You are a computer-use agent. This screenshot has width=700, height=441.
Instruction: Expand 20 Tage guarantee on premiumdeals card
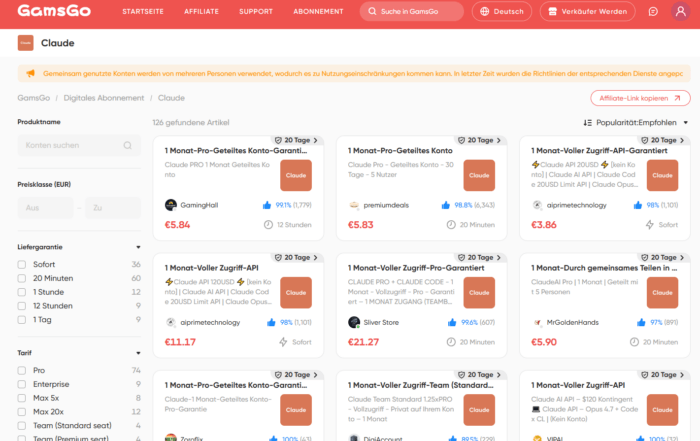479,140
